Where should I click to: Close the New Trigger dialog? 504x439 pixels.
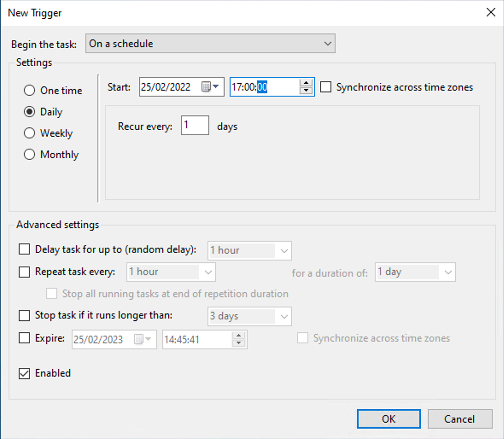[491, 12]
